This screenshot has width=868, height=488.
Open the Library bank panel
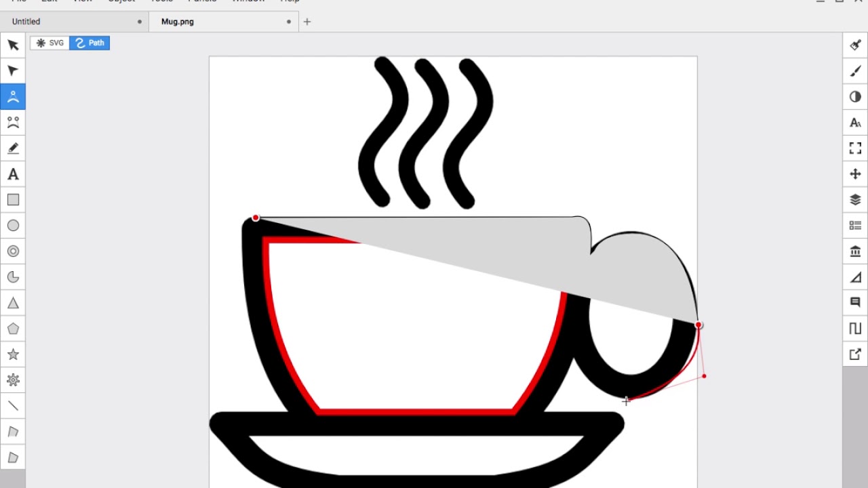click(x=855, y=251)
